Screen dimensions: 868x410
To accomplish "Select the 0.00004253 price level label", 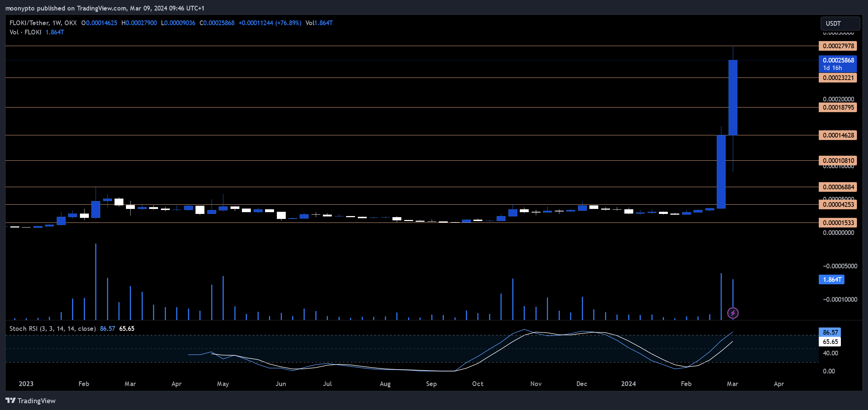I will click(838, 205).
